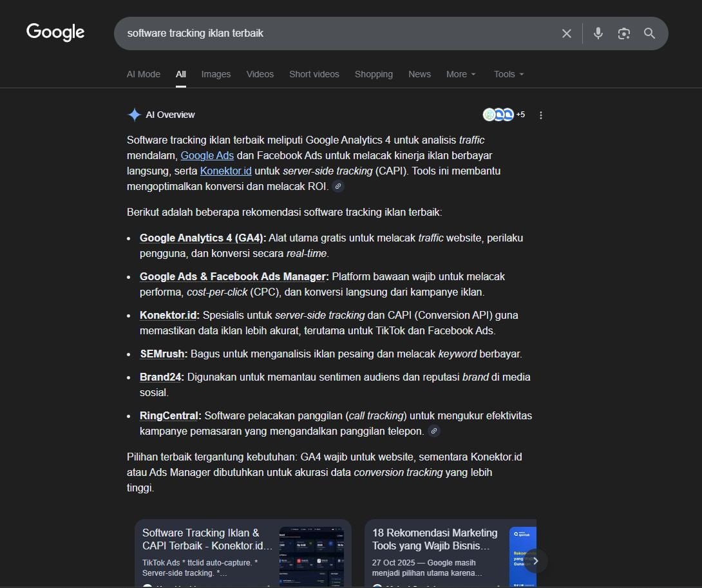The image size is (702, 588).
Task: Open the Google Ads link
Action: 207,155
